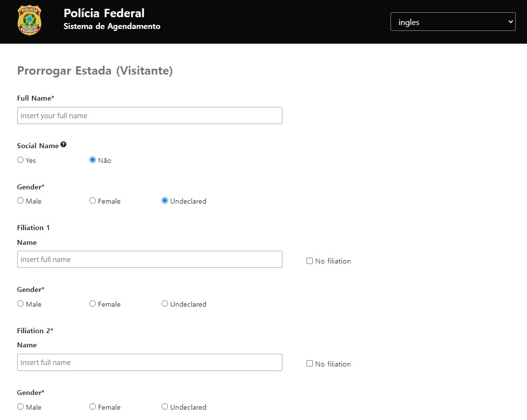Screen dimensions: 527x420
Task: Select Undeclared for Filiation 2 Gender
Action: click(165, 407)
